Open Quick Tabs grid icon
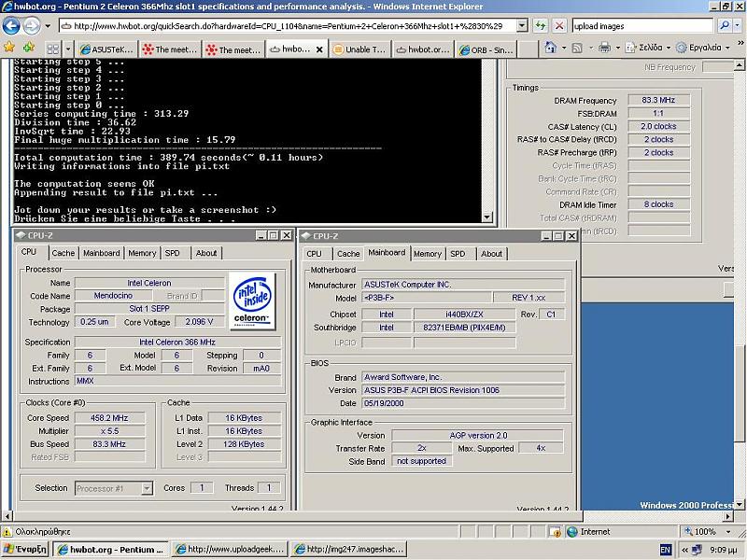 (x=53, y=49)
